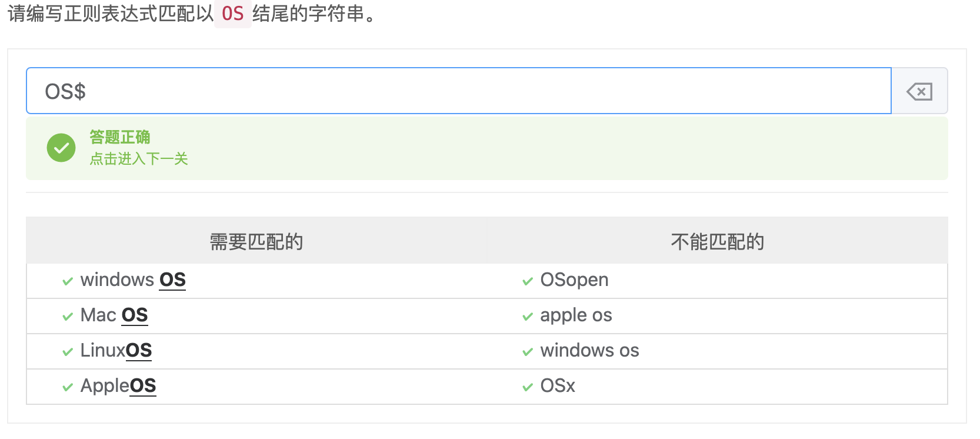This screenshot has height=439, width=980.
Task: Click the "点击进入下一关" next level link
Action: [x=139, y=159]
